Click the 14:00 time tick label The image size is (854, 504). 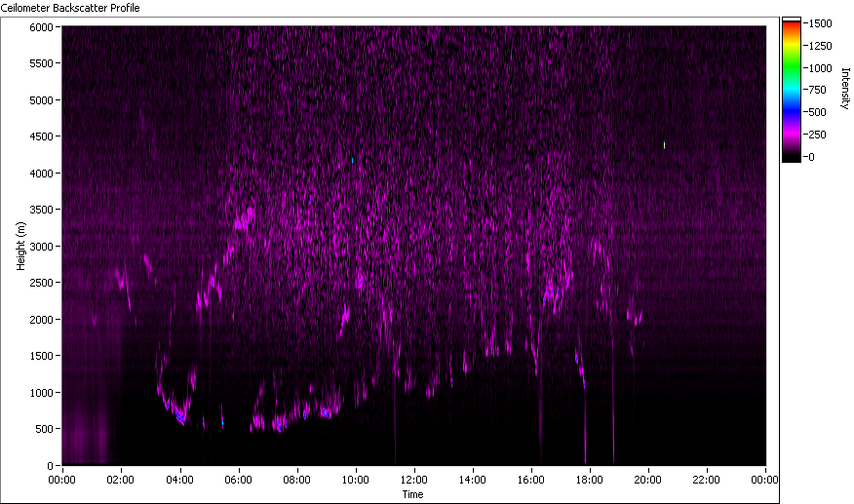472,480
